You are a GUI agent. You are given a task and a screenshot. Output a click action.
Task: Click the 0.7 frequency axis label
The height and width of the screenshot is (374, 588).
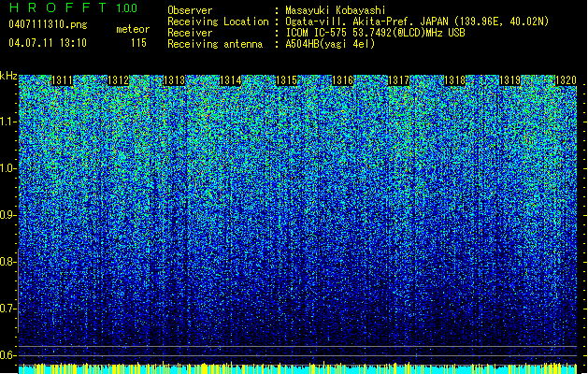tap(8, 309)
